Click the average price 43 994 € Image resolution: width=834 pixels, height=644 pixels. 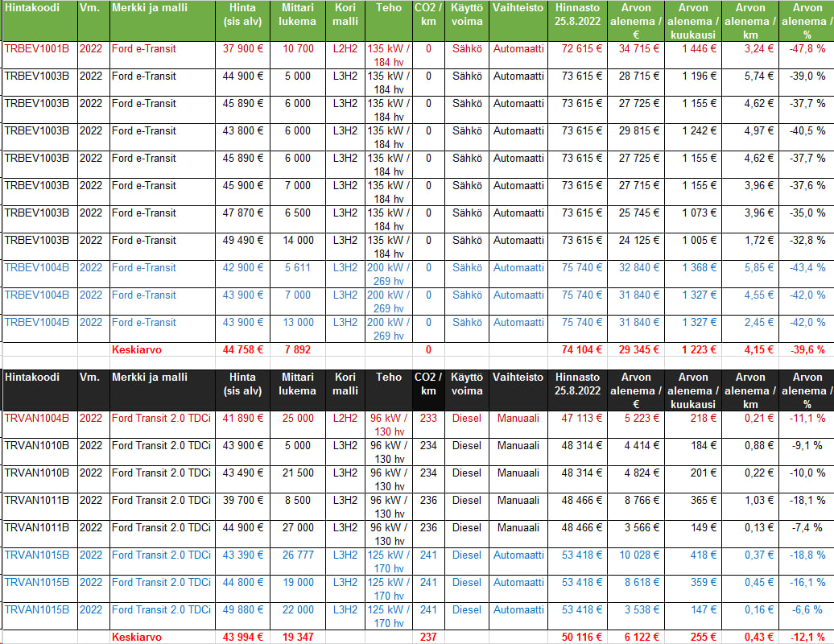(242, 637)
